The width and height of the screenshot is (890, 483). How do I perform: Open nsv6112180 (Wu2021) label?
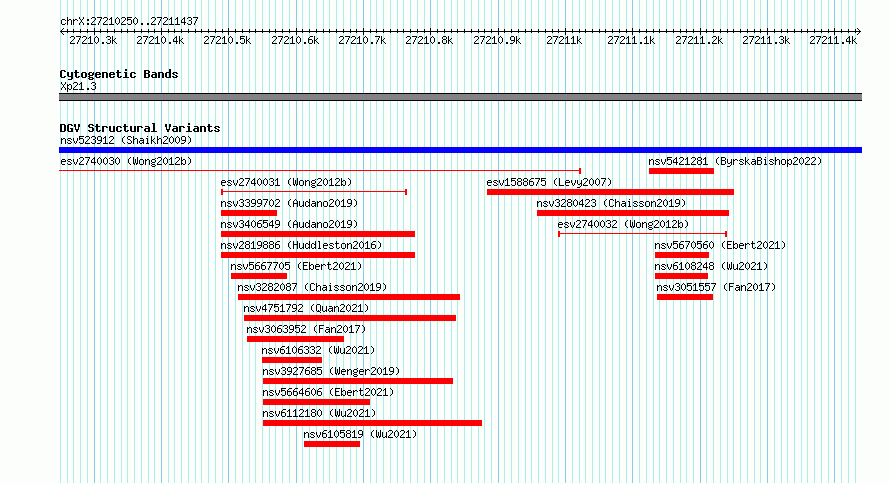point(318,413)
